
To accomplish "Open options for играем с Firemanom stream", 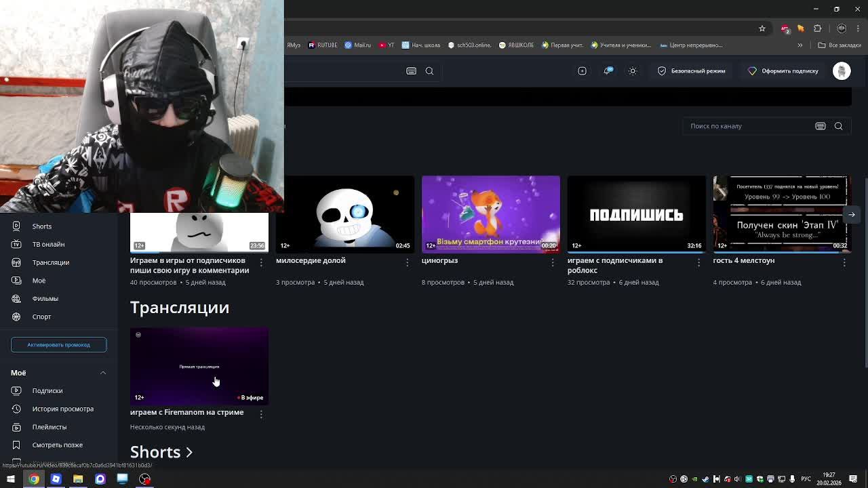I will click(261, 414).
